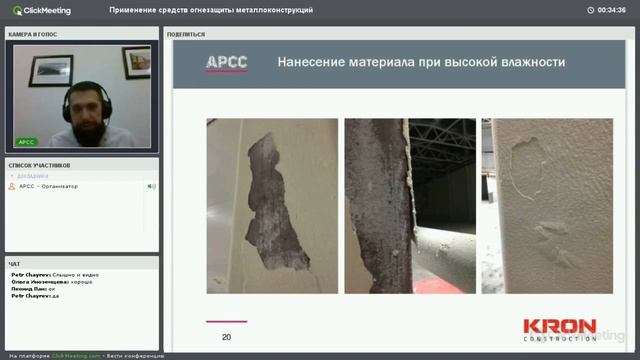Viewport: 640px width, 360px height.
Task: Click the slide number 20
Action: 227,337
